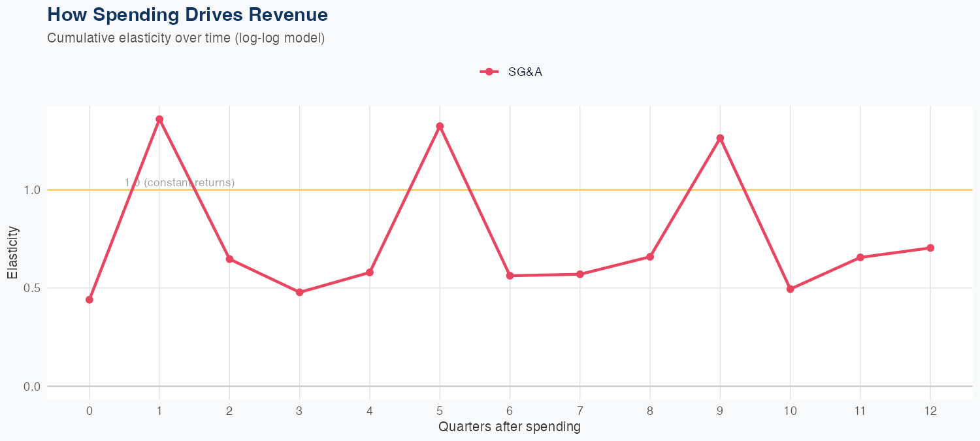
Task: Select the lowest point at quarter 3
Action: click(299, 293)
